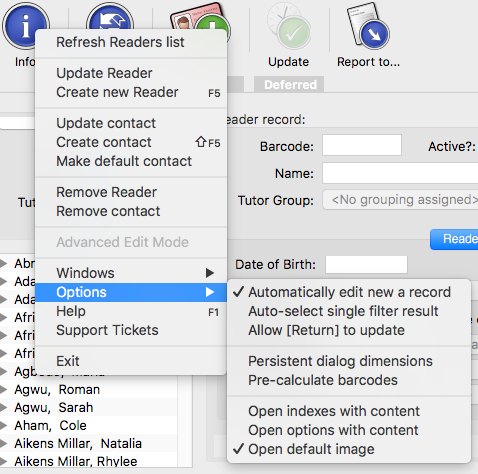Screen dimensions: 478x474
Task: Expand the Aham, Cole list entry
Action: point(3,425)
